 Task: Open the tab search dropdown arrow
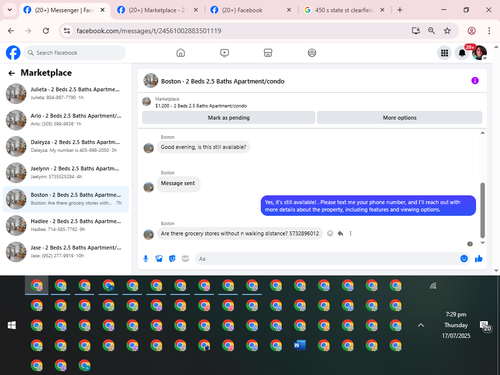click(10, 10)
